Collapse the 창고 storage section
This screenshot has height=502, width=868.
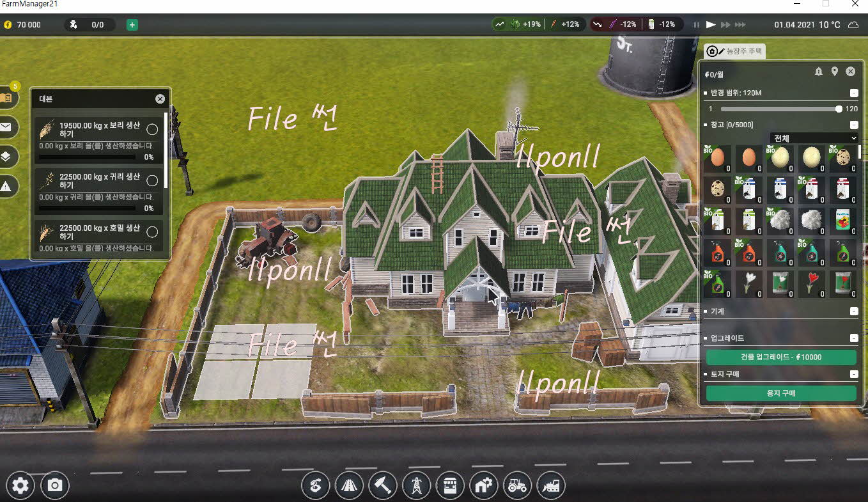click(x=854, y=125)
